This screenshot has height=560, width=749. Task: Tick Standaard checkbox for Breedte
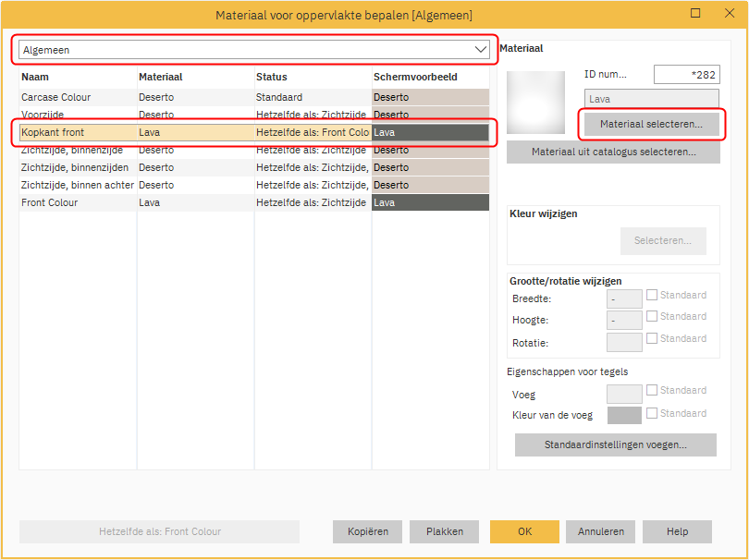tap(652, 296)
